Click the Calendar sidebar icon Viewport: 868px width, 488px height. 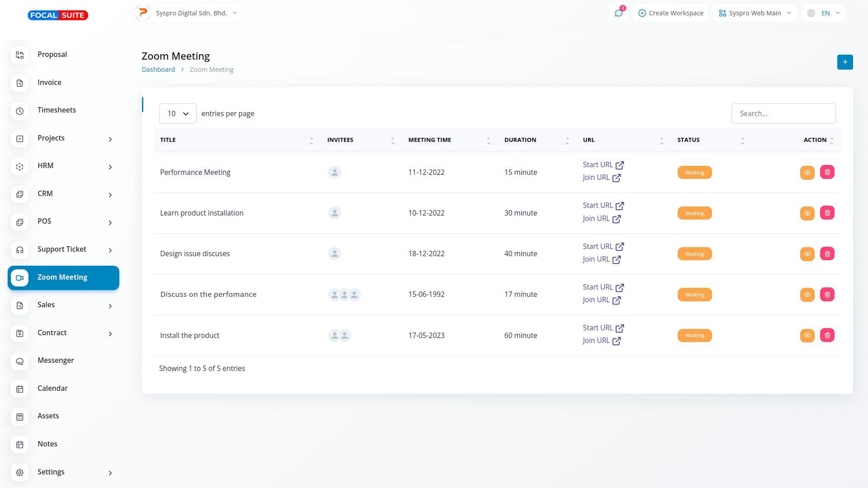pos(20,389)
